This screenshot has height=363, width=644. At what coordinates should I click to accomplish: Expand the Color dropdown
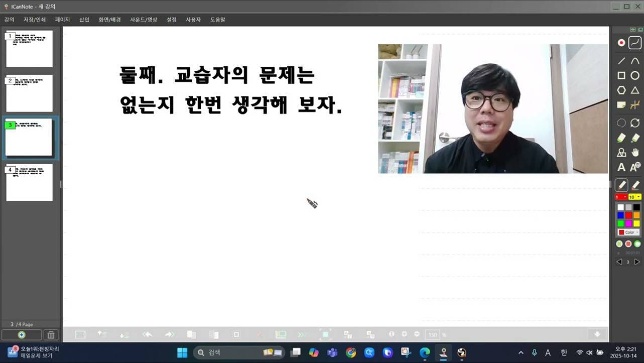tap(628, 232)
